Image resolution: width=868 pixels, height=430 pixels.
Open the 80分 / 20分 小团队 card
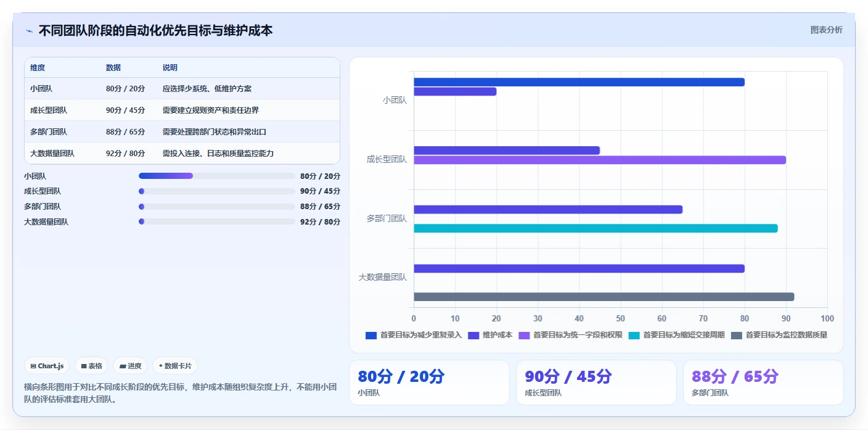pyautogui.click(x=429, y=382)
